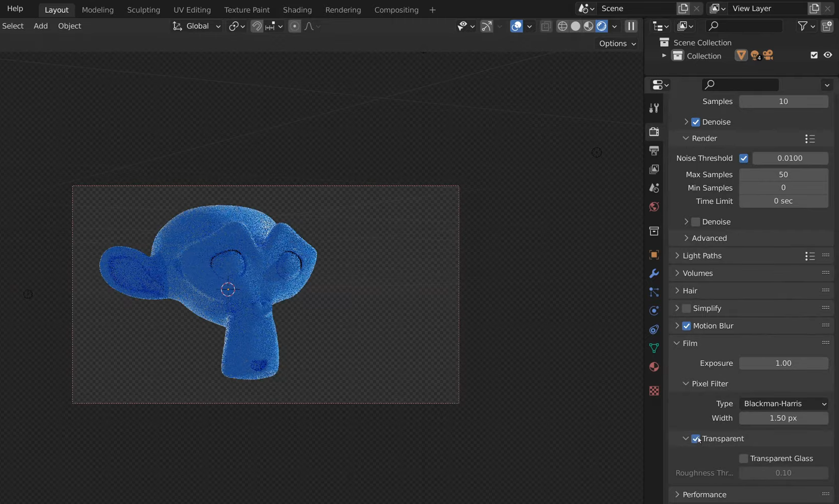Enable the Transparent Glass checkbox
This screenshot has width=839, height=504.
[743, 458]
